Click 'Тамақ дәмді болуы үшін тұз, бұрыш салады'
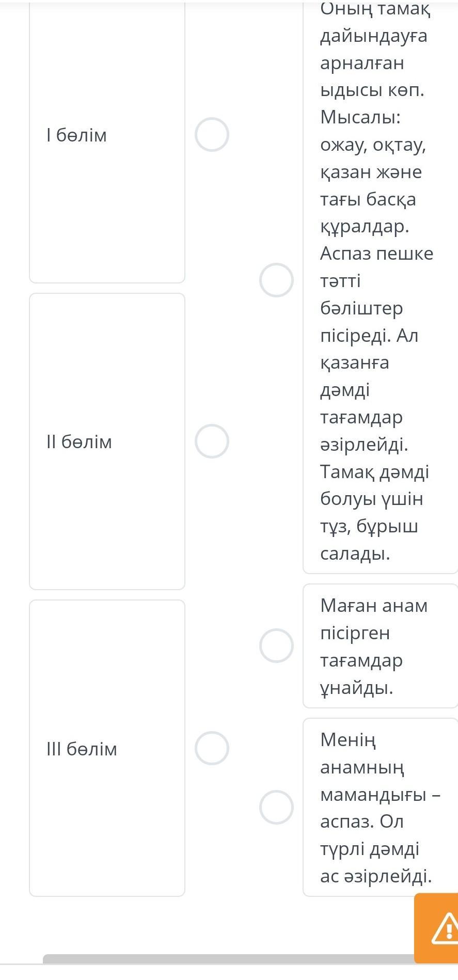 pyautogui.click(x=374, y=512)
